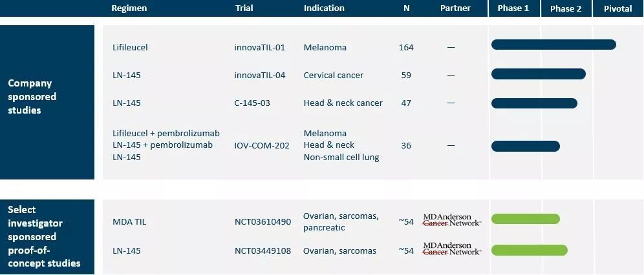644x275 pixels.
Task: Click MD Anderson logo in MDA TIL row
Action: point(452,219)
